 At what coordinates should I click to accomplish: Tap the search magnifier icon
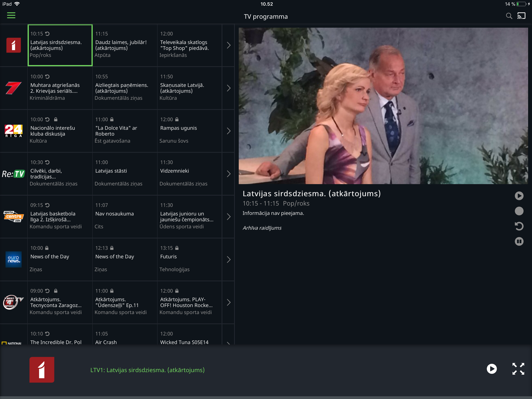pyautogui.click(x=509, y=16)
